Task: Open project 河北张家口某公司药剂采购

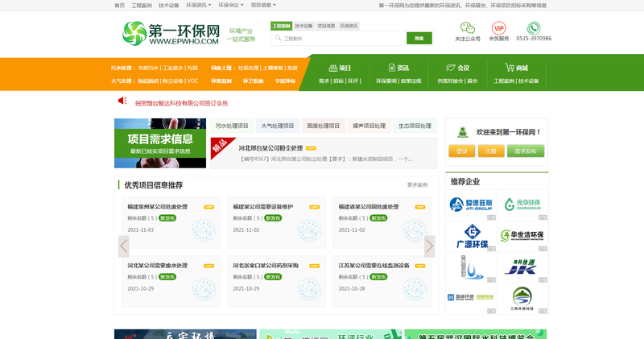Action: pyautogui.click(x=266, y=266)
